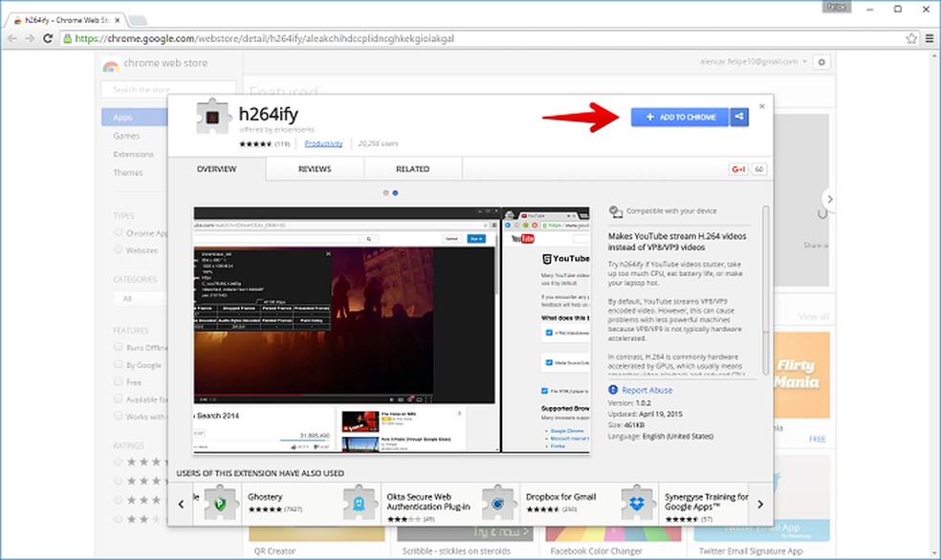
Task: Open the account email dropdown
Action: tap(754, 62)
